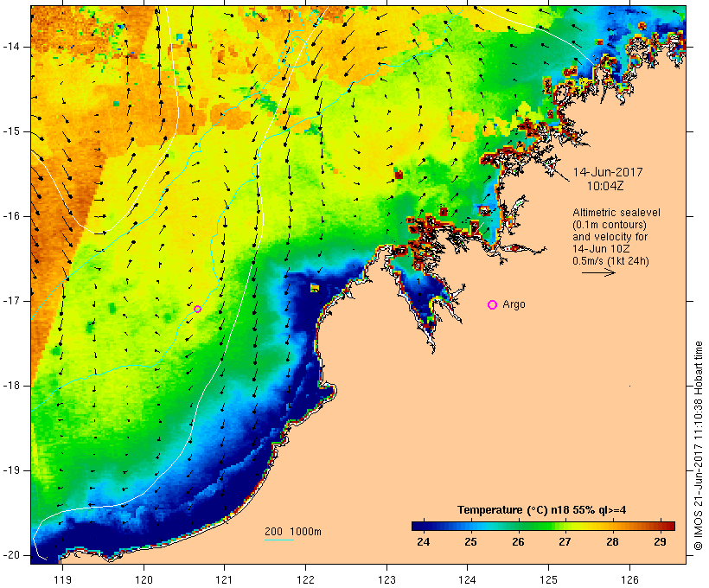
Task: Click the '10:04Z' time text
Action: (x=605, y=186)
